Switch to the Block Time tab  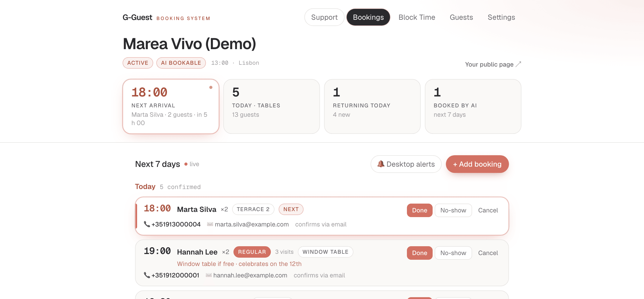pos(417,17)
